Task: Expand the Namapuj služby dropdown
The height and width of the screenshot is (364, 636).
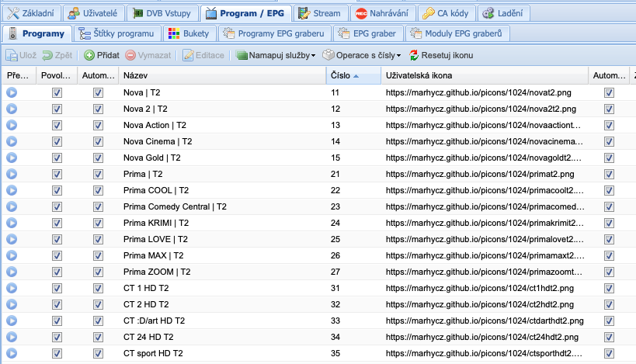Action: point(276,56)
